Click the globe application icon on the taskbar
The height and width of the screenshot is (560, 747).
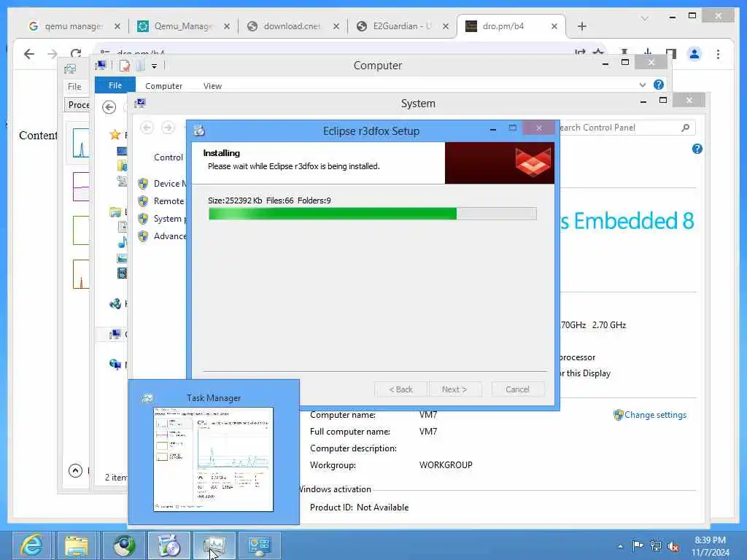pyautogui.click(x=123, y=545)
